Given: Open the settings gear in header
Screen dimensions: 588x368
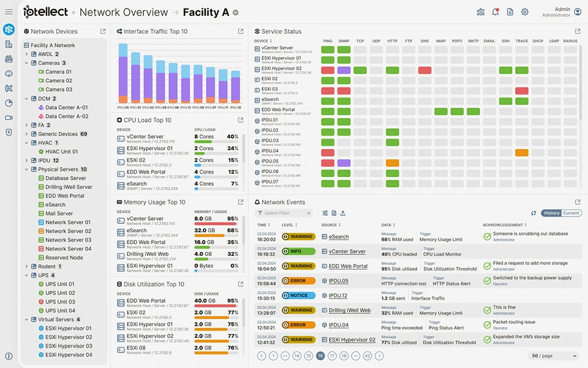Looking at the screenshot, I should point(525,12).
